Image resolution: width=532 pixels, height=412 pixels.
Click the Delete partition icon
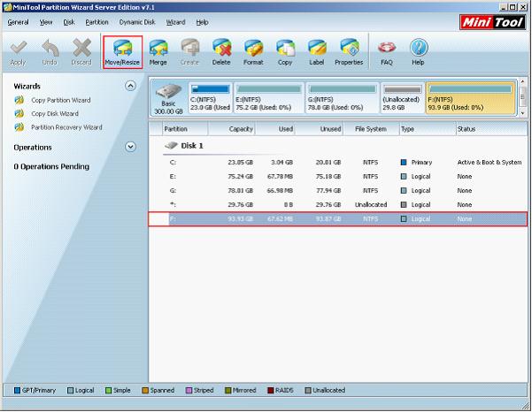(221, 48)
